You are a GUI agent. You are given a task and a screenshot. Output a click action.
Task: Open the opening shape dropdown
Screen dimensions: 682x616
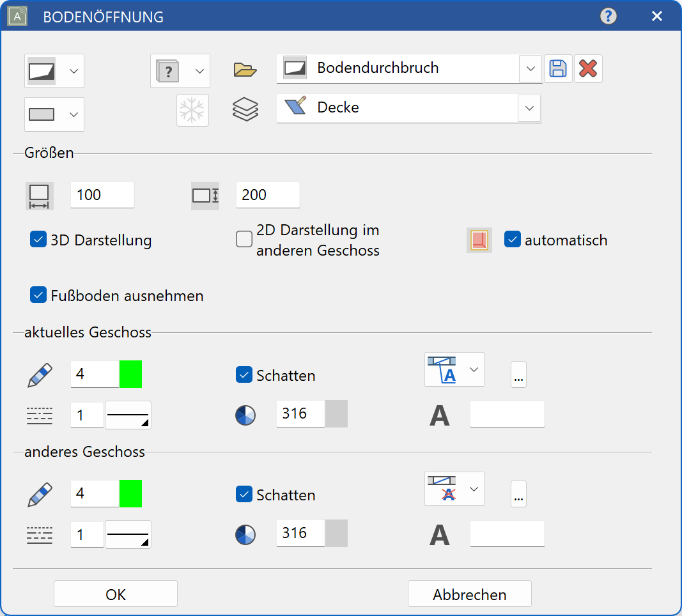click(x=54, y=71)
